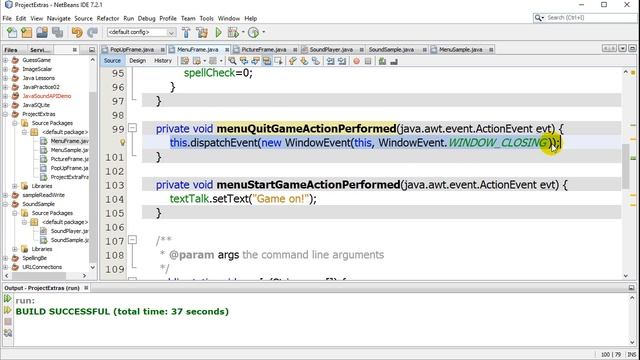This screenshot has width=640, height=360.
Task: Open the Refactor menu
Action: (x=108, y=18)
